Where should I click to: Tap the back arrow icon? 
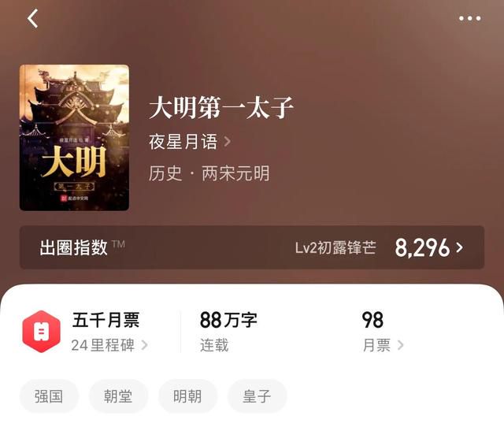[x=33, y=18]
